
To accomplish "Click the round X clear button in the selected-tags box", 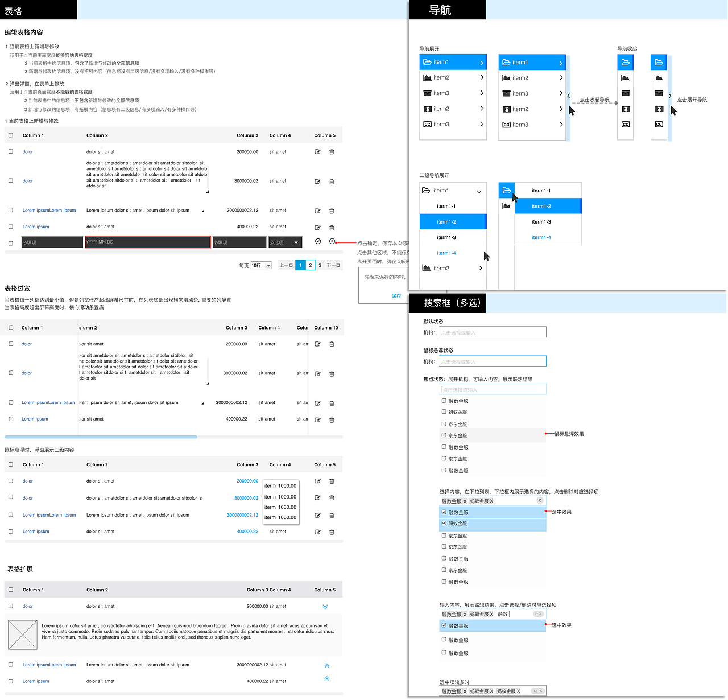I will point(540,500).
